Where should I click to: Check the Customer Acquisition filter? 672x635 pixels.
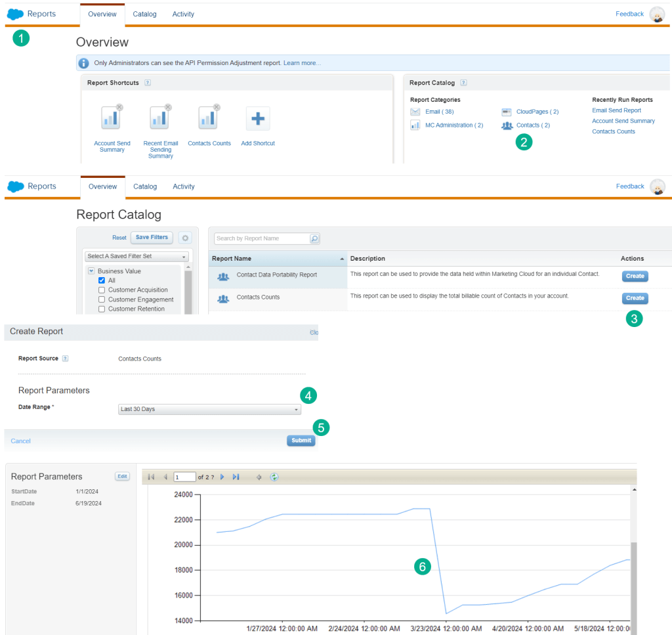(102, 290)
